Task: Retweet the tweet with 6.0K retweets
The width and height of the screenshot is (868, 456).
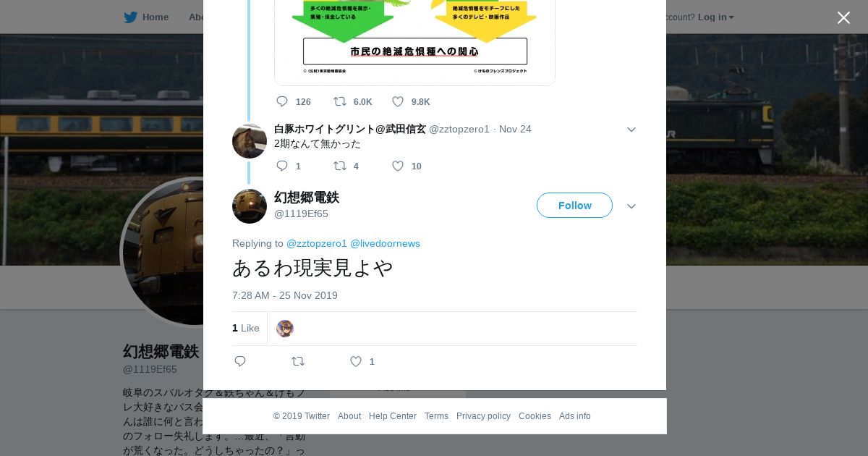Action: tap(339, 101)
